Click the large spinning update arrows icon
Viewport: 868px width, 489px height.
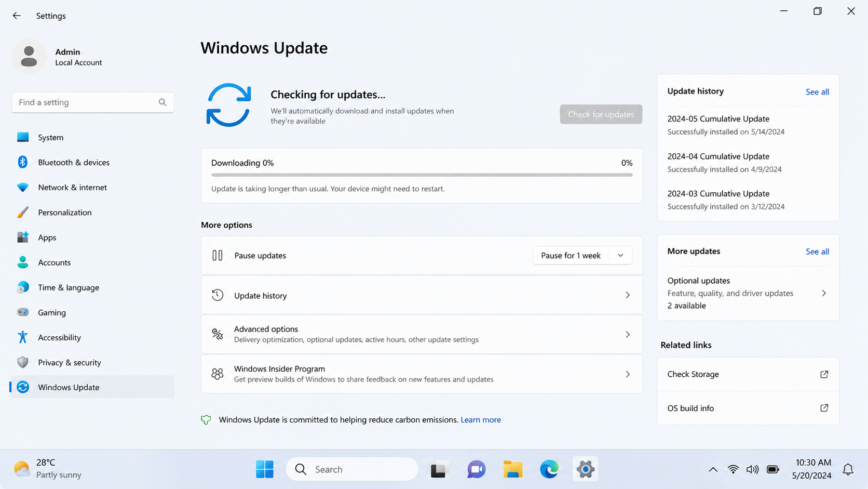(229, 105)
